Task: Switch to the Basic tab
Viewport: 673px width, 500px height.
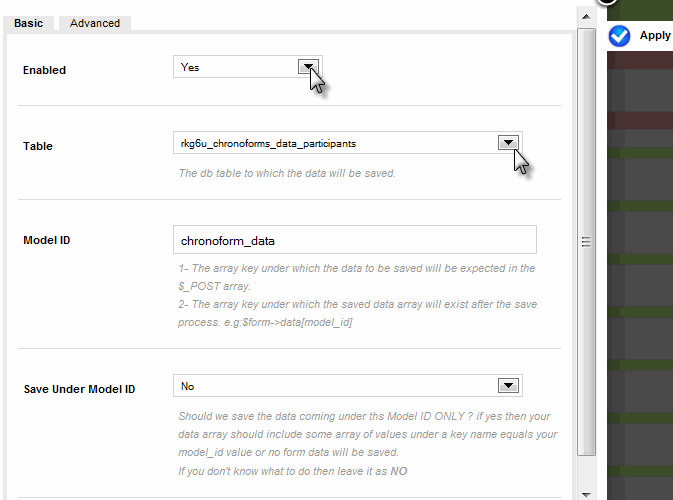Action: [28, 23]
